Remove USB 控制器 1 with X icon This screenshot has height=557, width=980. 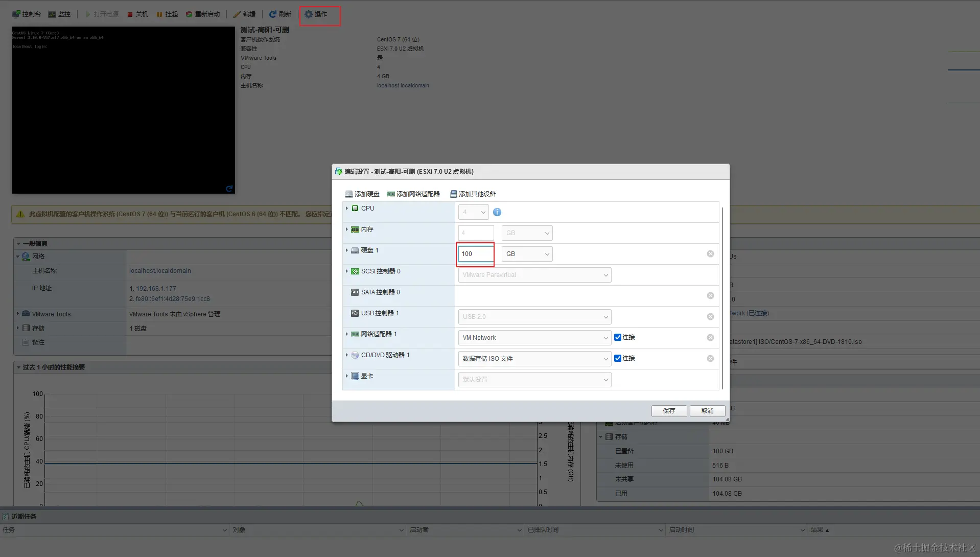point(710,317)
